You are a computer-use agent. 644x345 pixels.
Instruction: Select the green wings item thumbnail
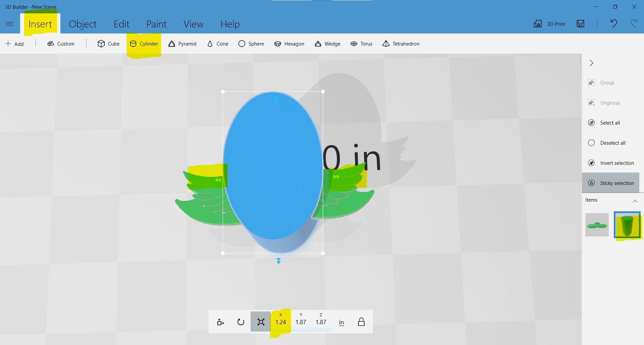(597, 225)
